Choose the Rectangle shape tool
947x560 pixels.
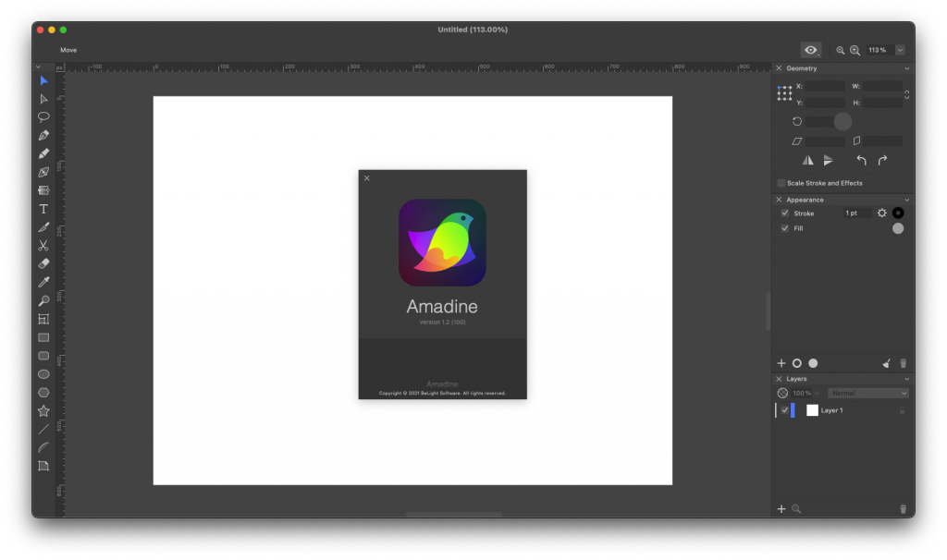pos(43,337)
